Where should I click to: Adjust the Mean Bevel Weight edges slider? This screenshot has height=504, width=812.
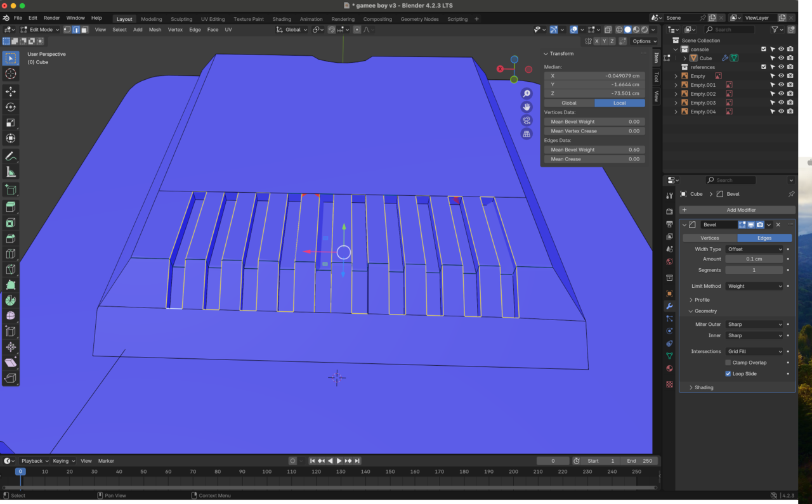pyautogui.click(x=594, y=150)
